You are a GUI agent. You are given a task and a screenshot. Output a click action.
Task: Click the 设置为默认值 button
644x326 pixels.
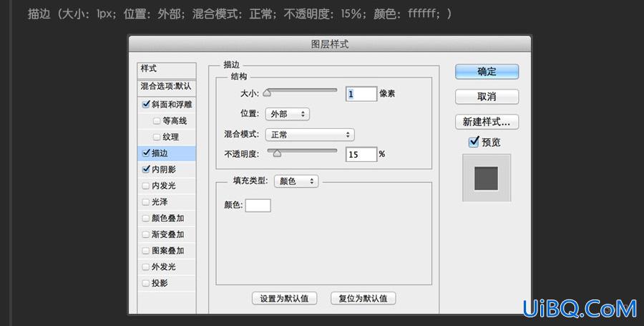[x=284, y=299]
